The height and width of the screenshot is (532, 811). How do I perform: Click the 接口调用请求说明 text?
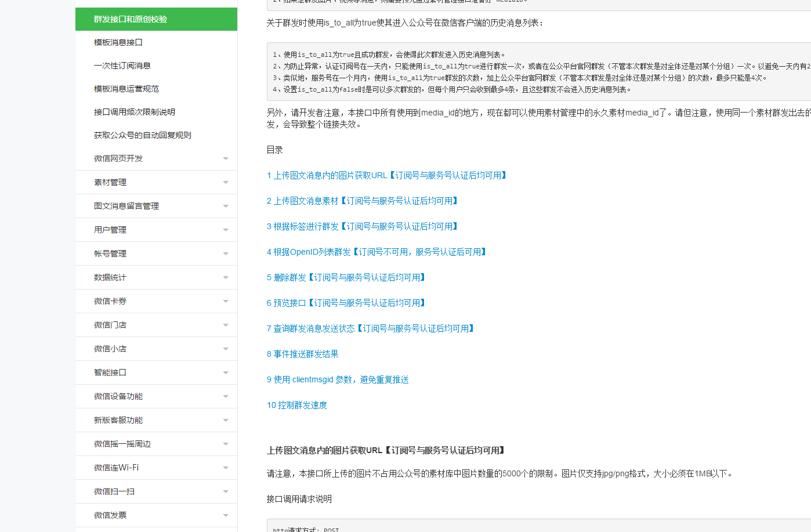[x=299, y=499]
